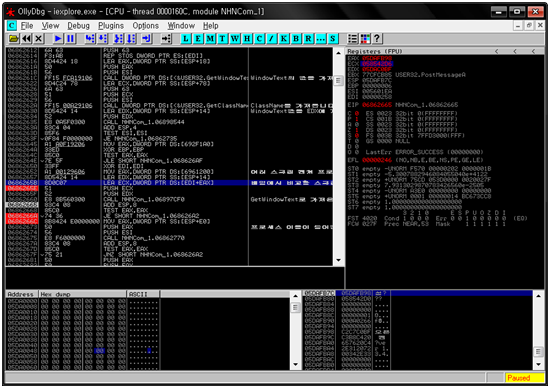Open Log window with L button
The width and height of the screenshot is (550, 388).
pyautogui.click(x=186, y=39)
